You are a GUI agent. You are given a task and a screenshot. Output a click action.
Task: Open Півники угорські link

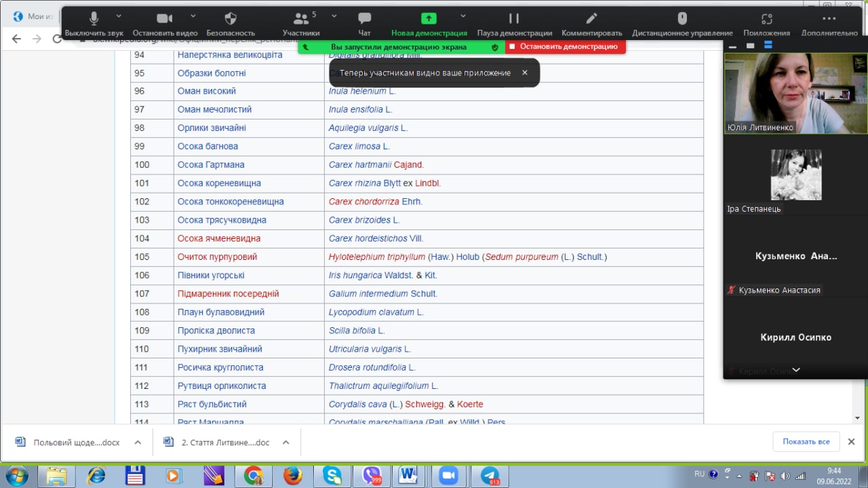click(211, 275)
